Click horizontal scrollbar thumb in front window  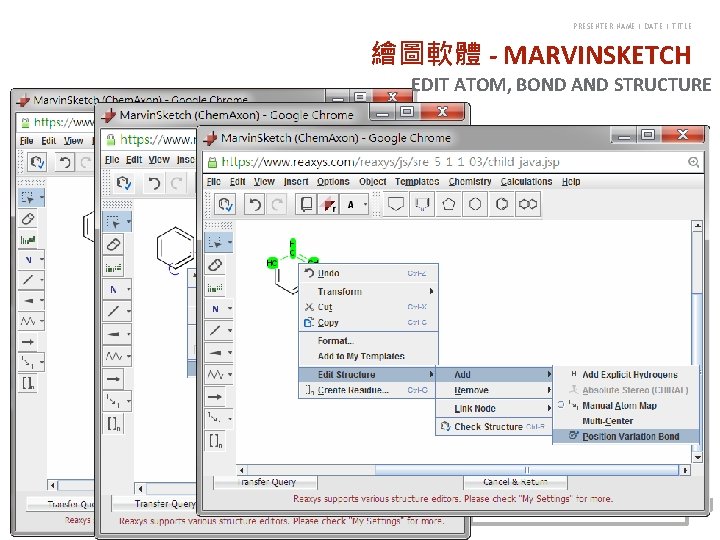pyautogui.click(x=527, y=470)
